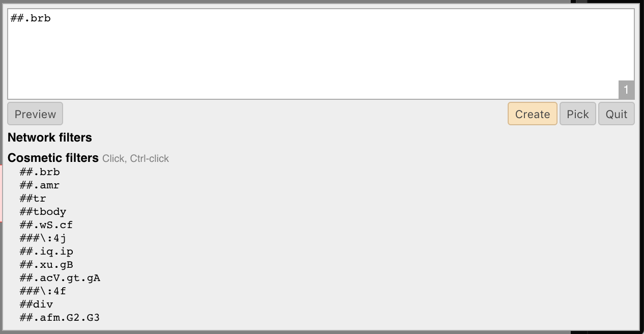Select the ##.brb cosmetic filter in list
This screenshot has width=644, height=334.
(40, 172)
